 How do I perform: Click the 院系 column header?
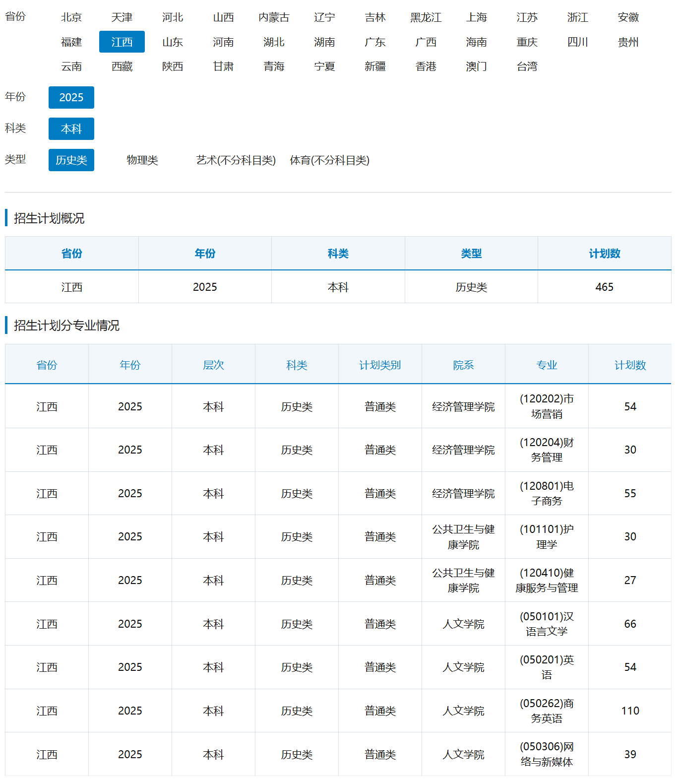click(x=463, y=365)
